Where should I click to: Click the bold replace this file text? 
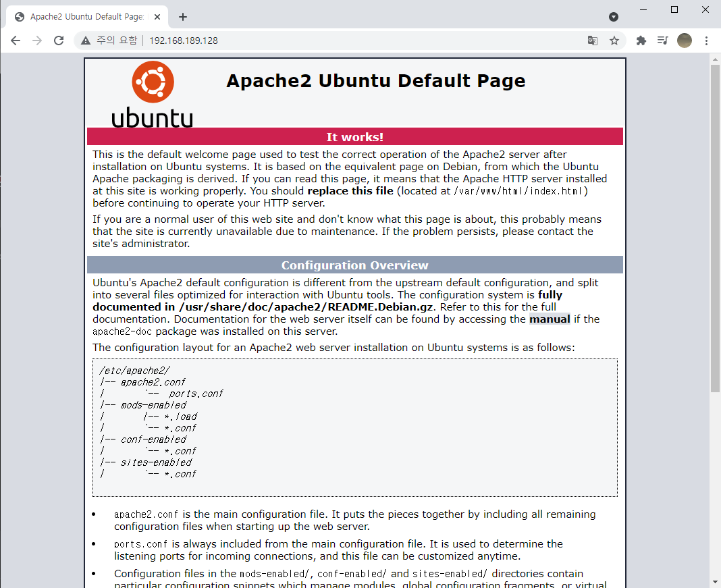coord(350,191)
